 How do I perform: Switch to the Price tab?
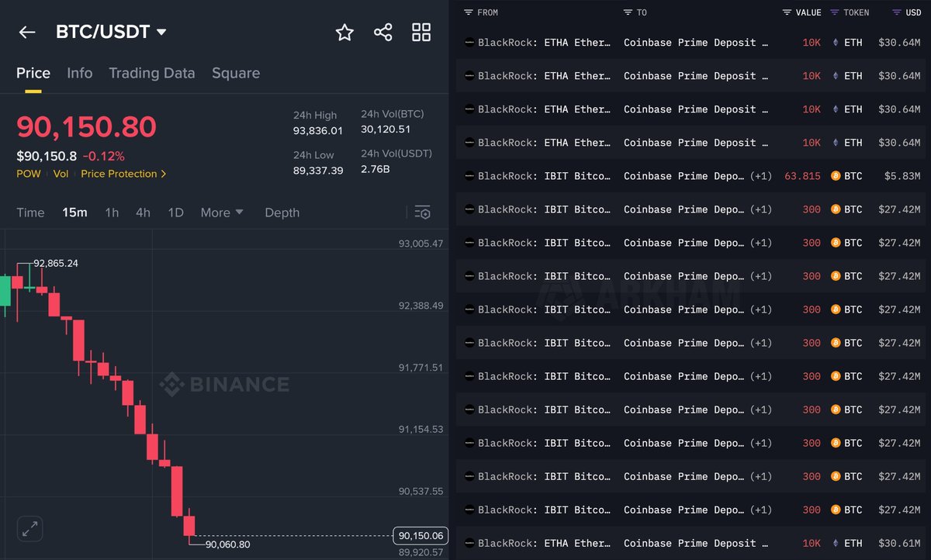(x=33, y=73)
